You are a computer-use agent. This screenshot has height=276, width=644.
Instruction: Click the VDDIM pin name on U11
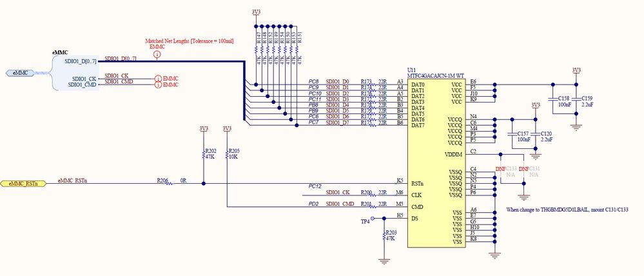click(x=453, y=154)
